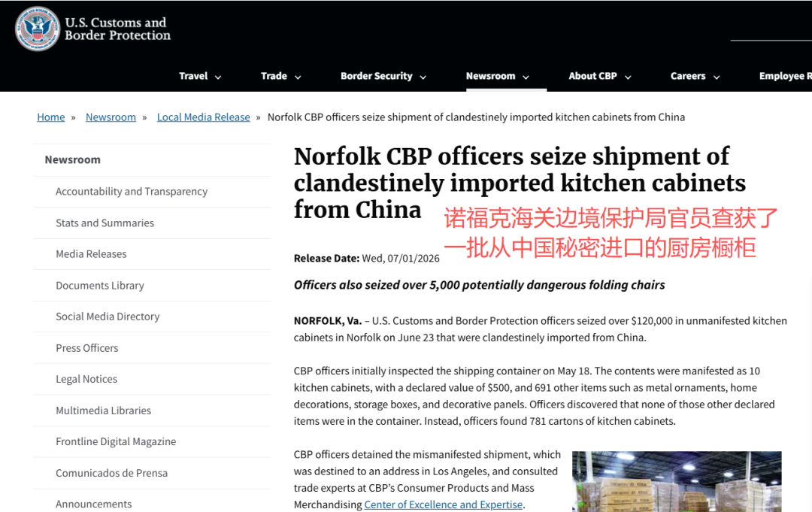The image size is (812, 512).
Task: Expand the About CBP menu chevron
Action: pyautogui.click(x=628, y=77)
